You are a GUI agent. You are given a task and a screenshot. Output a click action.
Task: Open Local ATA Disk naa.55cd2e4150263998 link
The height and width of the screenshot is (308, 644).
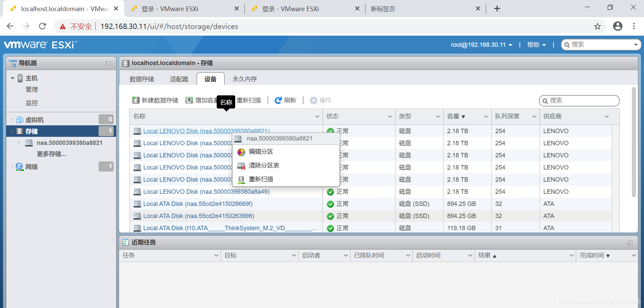(x=199, y=216)
